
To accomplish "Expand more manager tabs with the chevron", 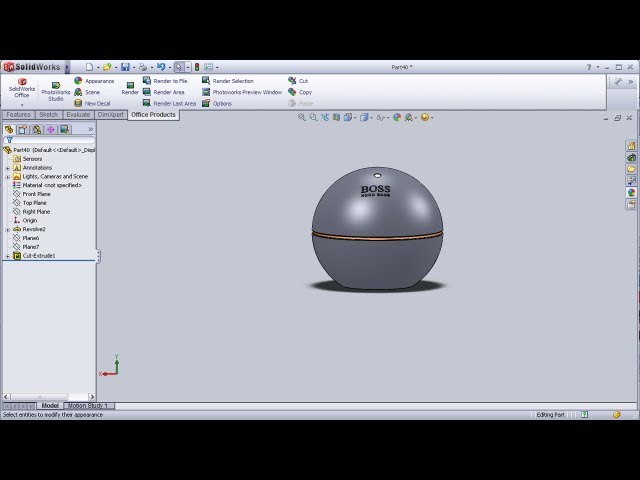I will [x=91, y=129].
